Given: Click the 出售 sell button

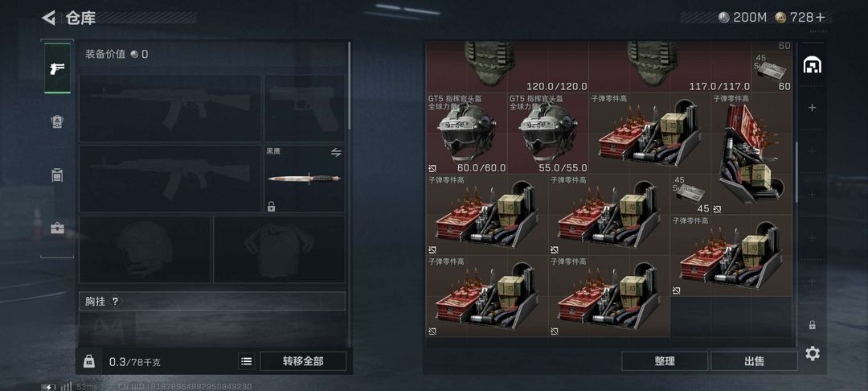Looking at the screenshot, I should pyautogui.click(x=754, y=361).
